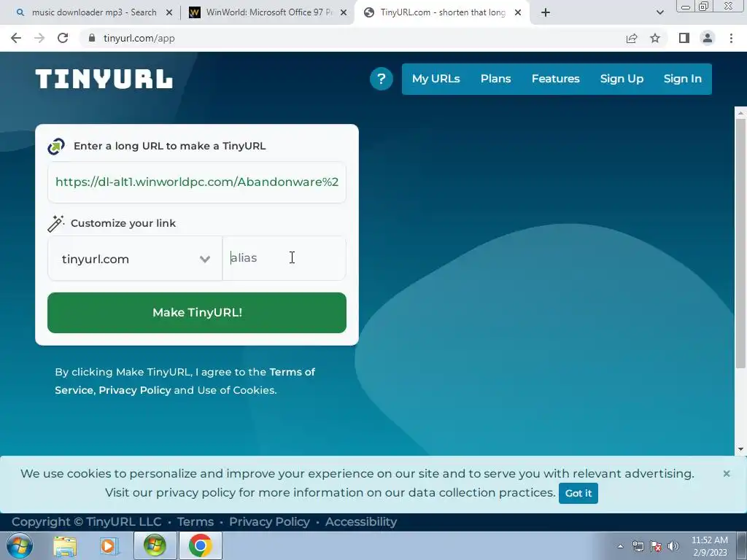Screen dimensions: 747x560
Task: Click the network tray icon
Action: pyautogui.click(x=638, y=546)
